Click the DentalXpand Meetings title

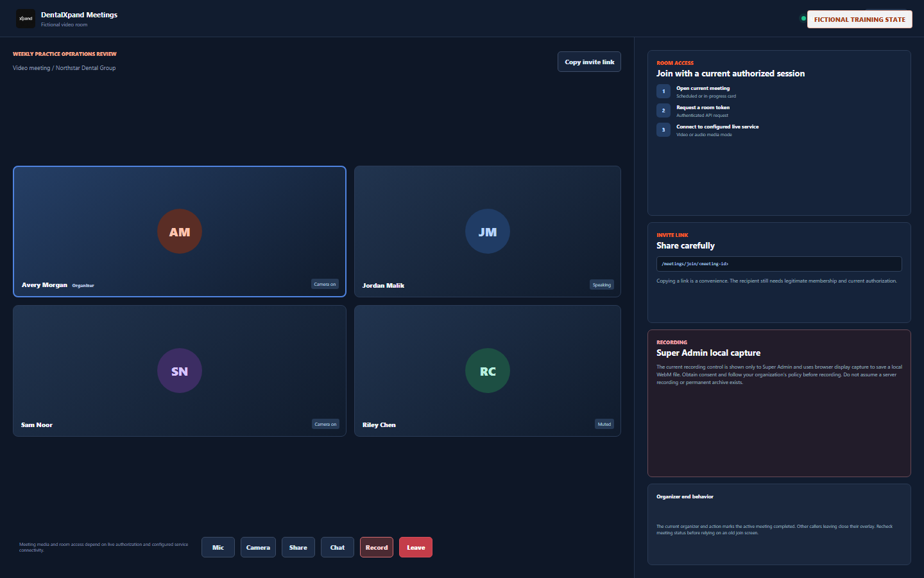(79, 15)
